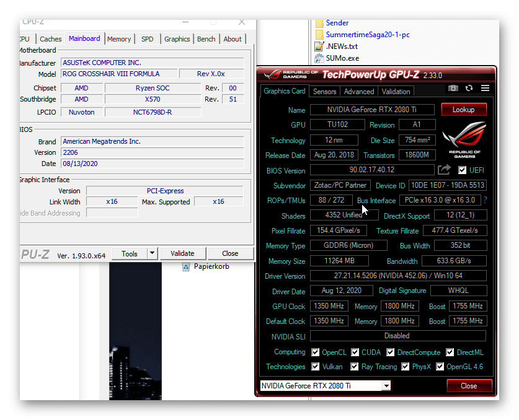Image resolution: width=519 pixels, height=420 pixels.
Task: Select the SUMo.exe file icon
Action: tap(319, 58)
